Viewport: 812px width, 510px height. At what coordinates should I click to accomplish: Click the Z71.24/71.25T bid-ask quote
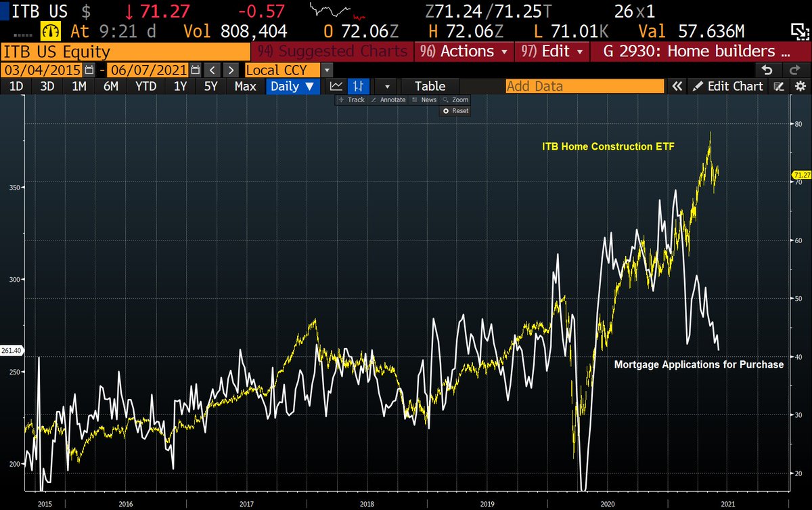(489, 12)
